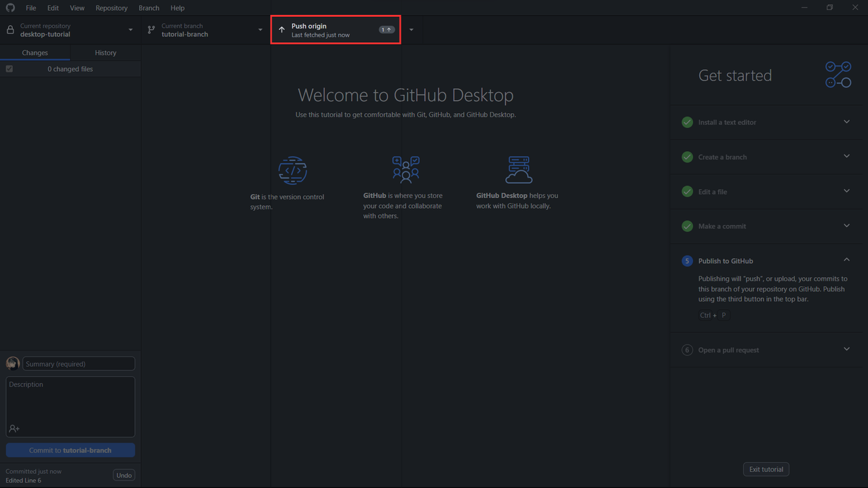Click the 'Edited Line 6' text
Viewport: 868px width, 488px height.
23,481
